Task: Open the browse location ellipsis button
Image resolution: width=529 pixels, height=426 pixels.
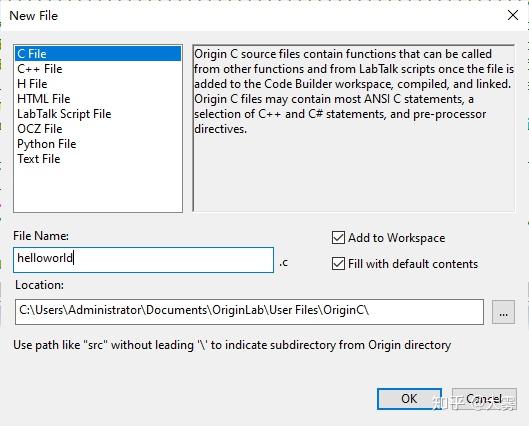Action: (x=503, y=312)
